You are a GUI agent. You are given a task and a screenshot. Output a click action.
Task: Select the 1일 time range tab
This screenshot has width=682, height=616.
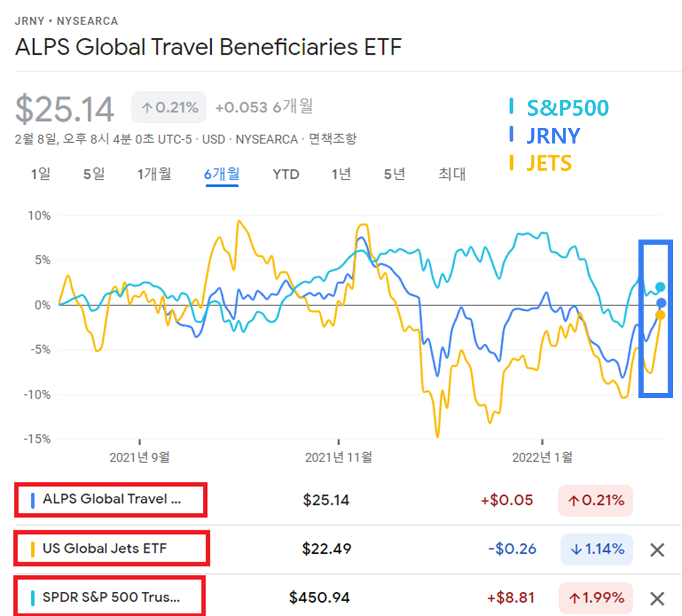[41, 174]
